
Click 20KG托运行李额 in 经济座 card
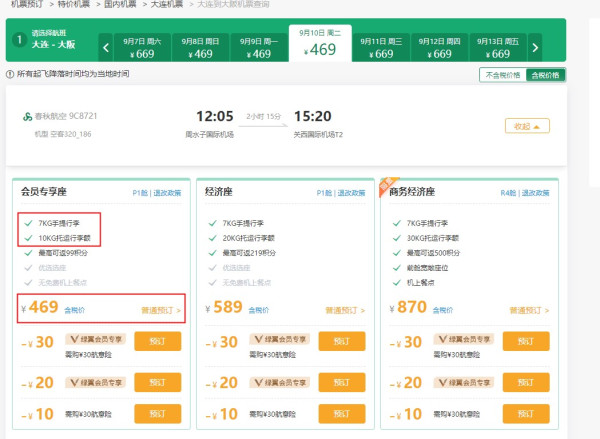coord(249,238)
